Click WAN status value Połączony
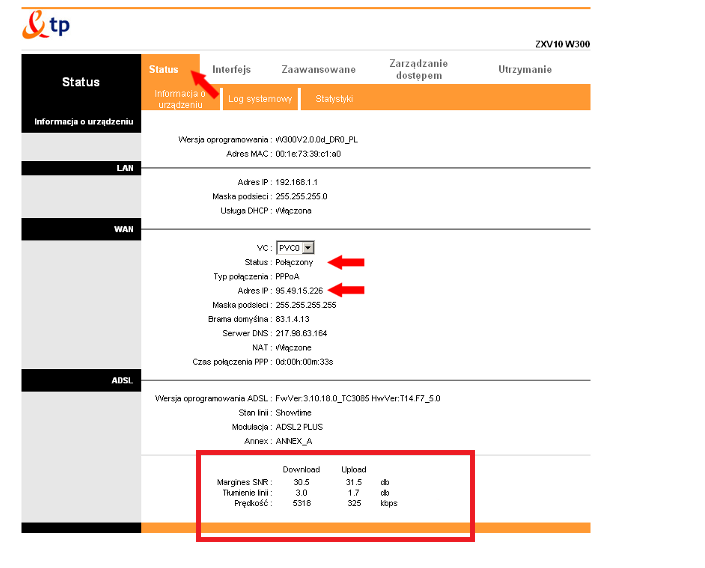Image resolution: width=705 pixels, height=568 pixels. [294, 262]
